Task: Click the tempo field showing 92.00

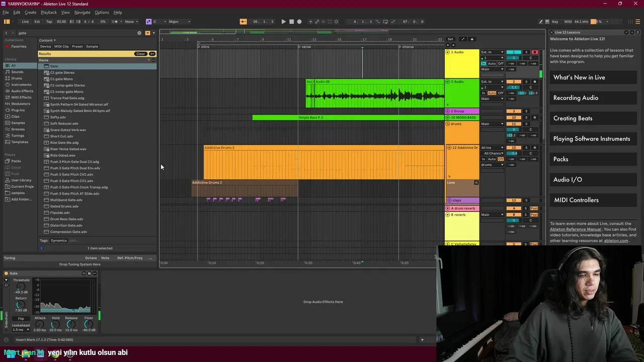Action: point(61,22)
